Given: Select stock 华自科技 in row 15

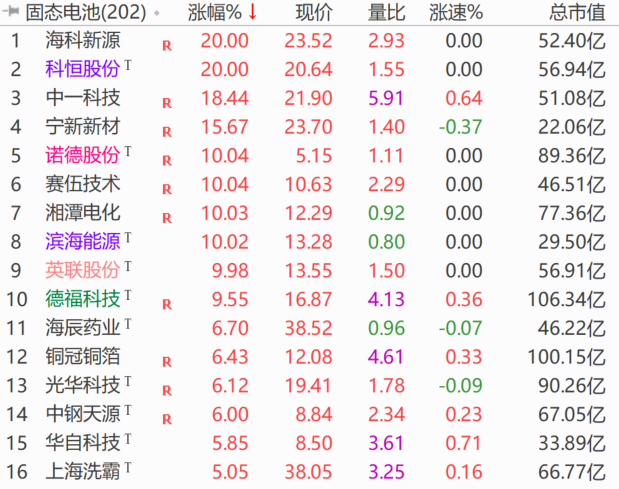Looking at the screenshot, I should coord(83,443).
